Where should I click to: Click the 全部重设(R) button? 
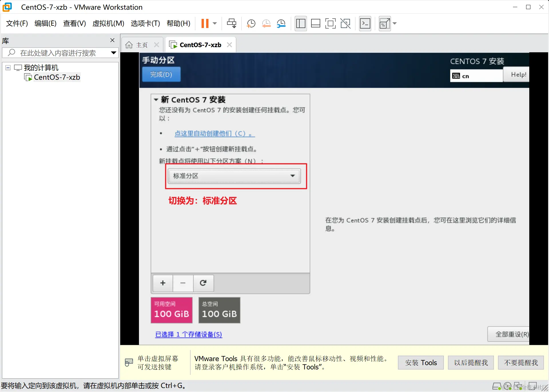click(509, 334)
